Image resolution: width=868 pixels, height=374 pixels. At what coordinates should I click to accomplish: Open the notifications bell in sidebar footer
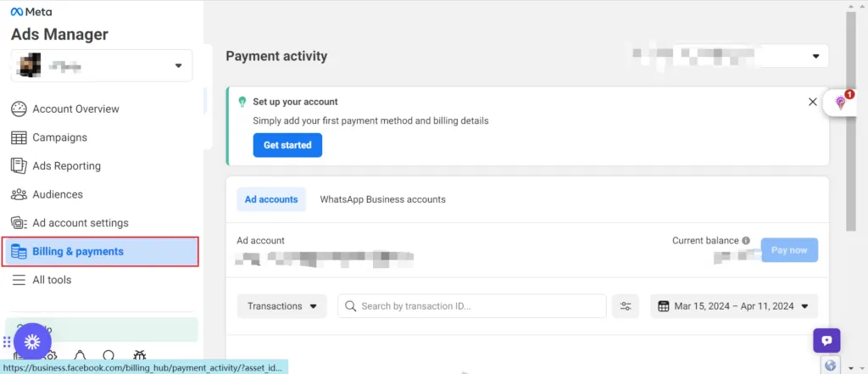[79, 357]
